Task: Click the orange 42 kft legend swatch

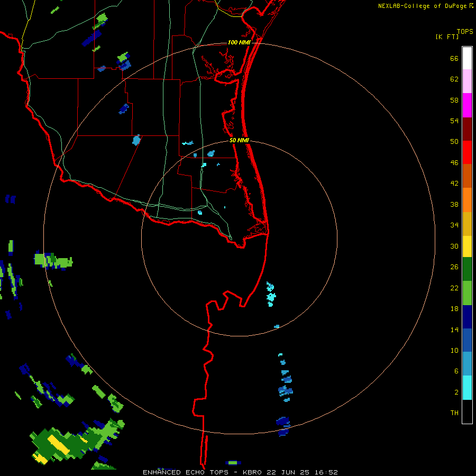Action: click(467, 200)
